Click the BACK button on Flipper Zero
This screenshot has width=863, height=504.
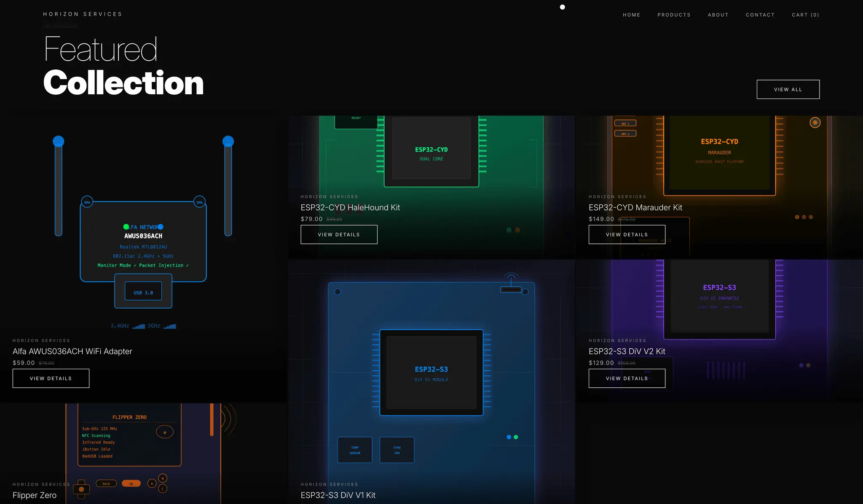(x=106, y=483)
